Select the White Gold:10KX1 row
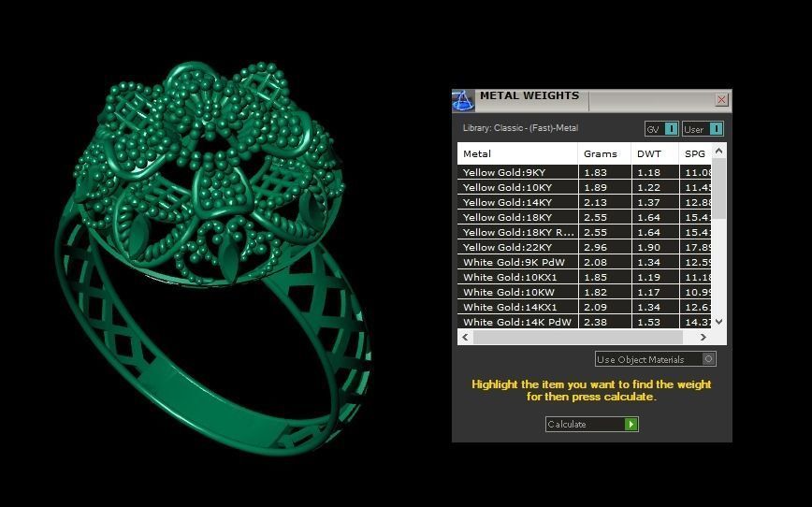Screen dimensions: 812x507 pyautogui.click(x=585, y=278)
